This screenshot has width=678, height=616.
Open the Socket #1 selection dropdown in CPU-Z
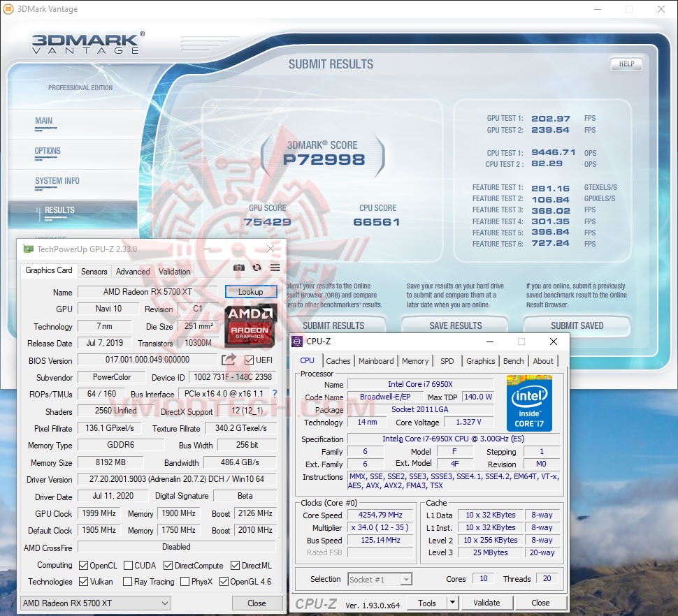click(380, 579)
